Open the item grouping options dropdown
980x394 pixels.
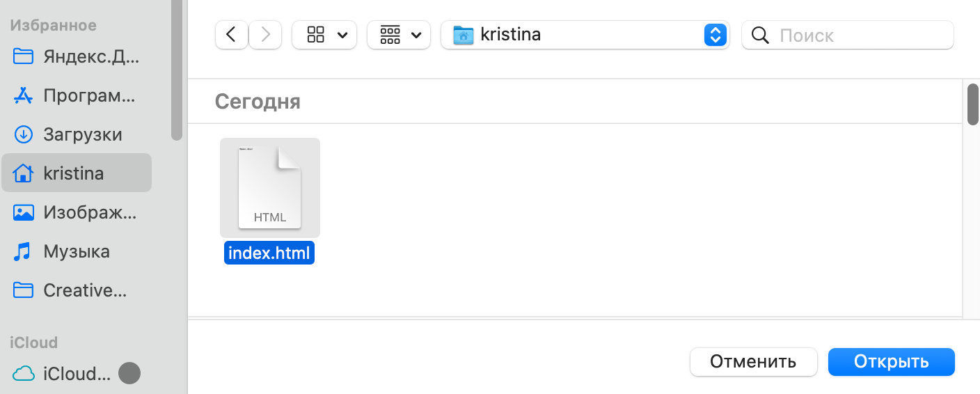pyautogui.click(x=399, y=35)
